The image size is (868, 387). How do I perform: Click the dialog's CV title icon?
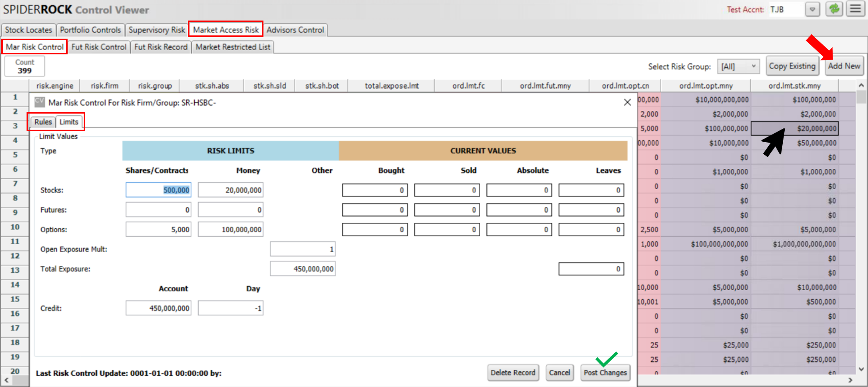[39, 102]
